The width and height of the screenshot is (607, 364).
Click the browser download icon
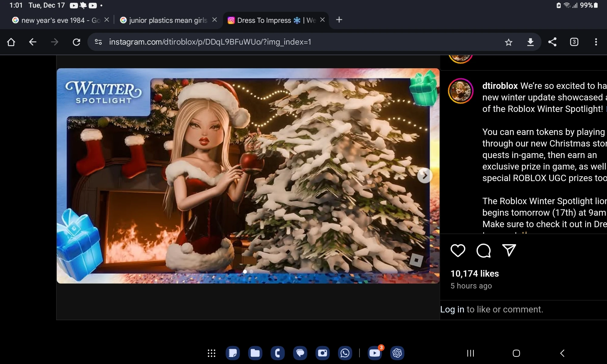point(530,42)
